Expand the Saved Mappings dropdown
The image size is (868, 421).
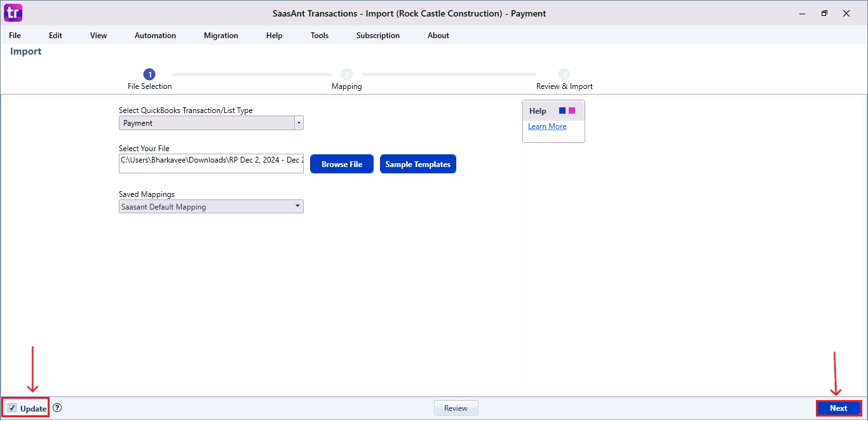[x=297, y=206]
